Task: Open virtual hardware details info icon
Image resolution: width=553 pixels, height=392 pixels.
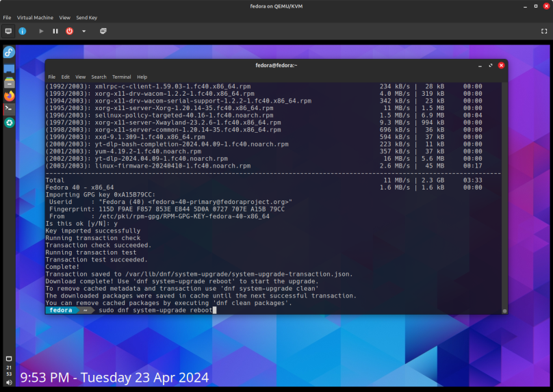Action: tap(22, 31)
